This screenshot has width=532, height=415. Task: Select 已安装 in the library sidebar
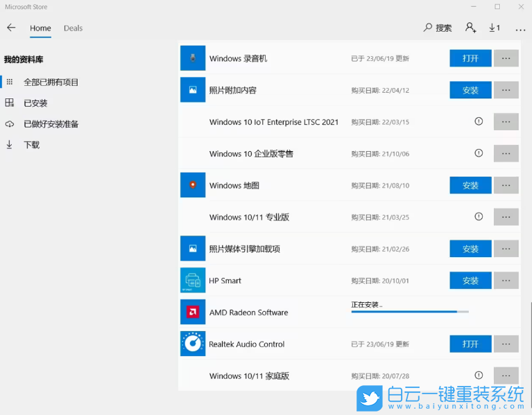(x=35, y=103)
